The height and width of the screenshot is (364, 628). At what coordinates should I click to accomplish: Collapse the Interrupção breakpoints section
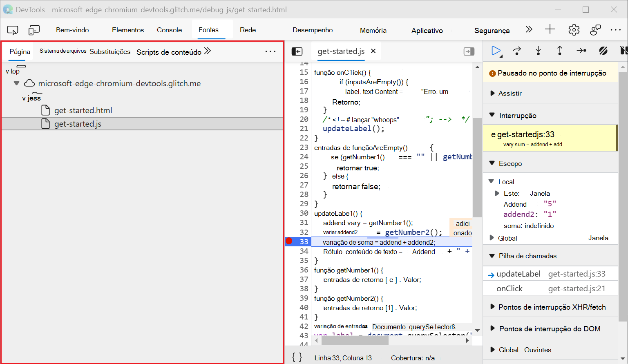point(492,115)
